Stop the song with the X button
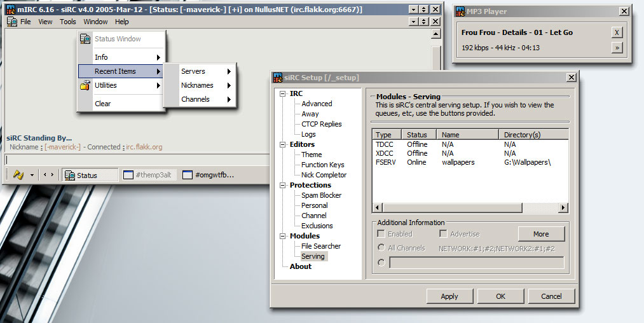 [617, 32]
